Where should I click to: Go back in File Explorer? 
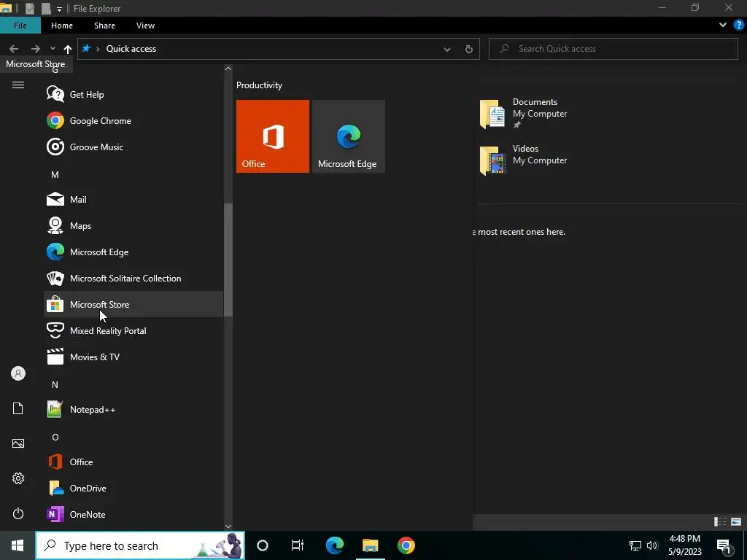click(x=14, y=49)
